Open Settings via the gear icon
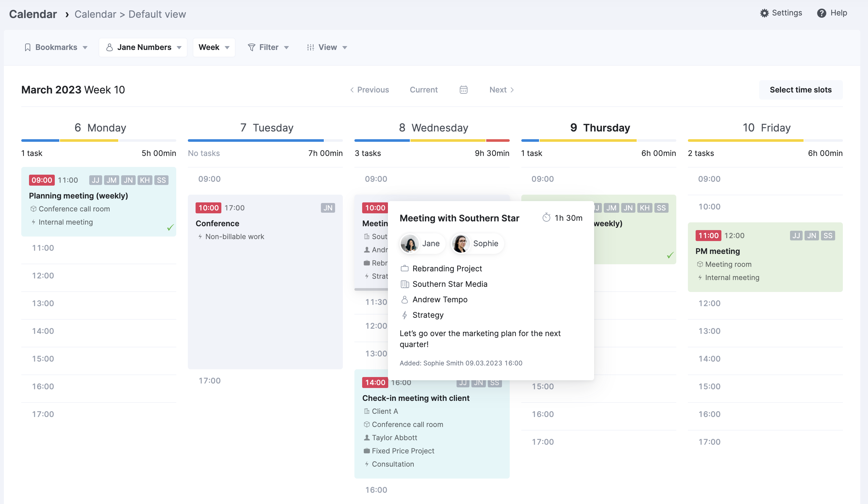The height and width of the screenshot is (504, 868). click(764, 13)
